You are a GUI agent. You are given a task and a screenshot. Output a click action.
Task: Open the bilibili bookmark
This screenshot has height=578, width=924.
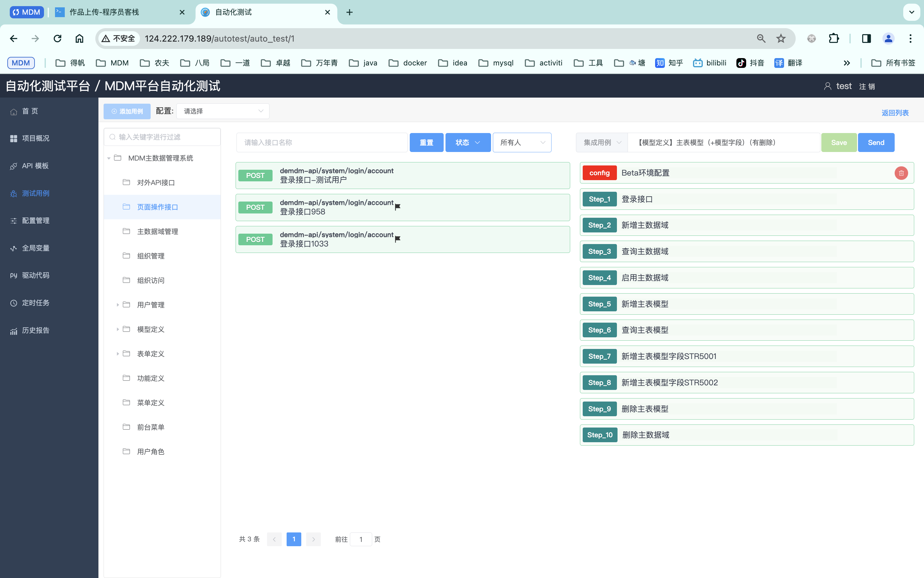coord(710,63)
